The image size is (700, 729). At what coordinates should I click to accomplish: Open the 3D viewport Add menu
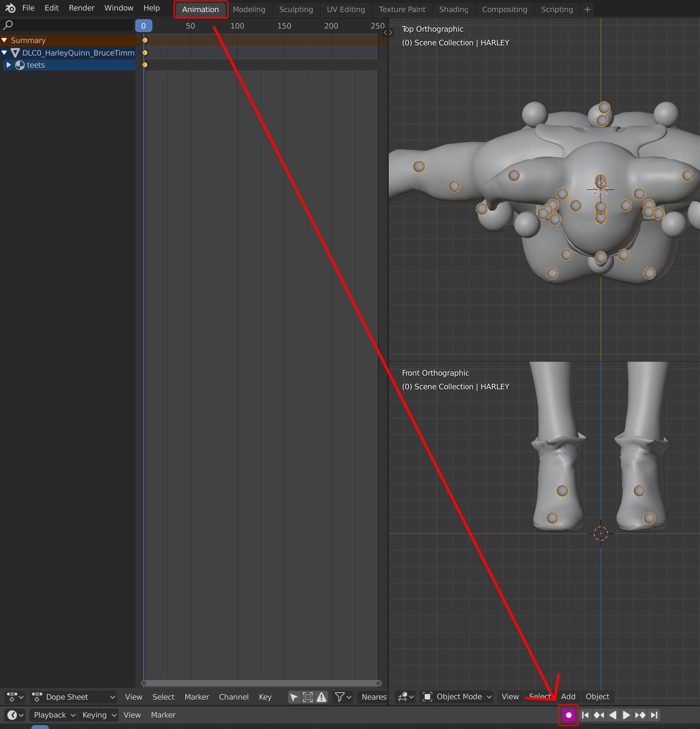[568, 697]
